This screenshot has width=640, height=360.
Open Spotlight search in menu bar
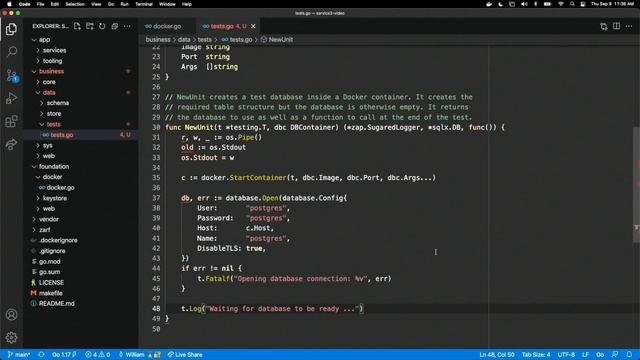(x=572, y=4)
